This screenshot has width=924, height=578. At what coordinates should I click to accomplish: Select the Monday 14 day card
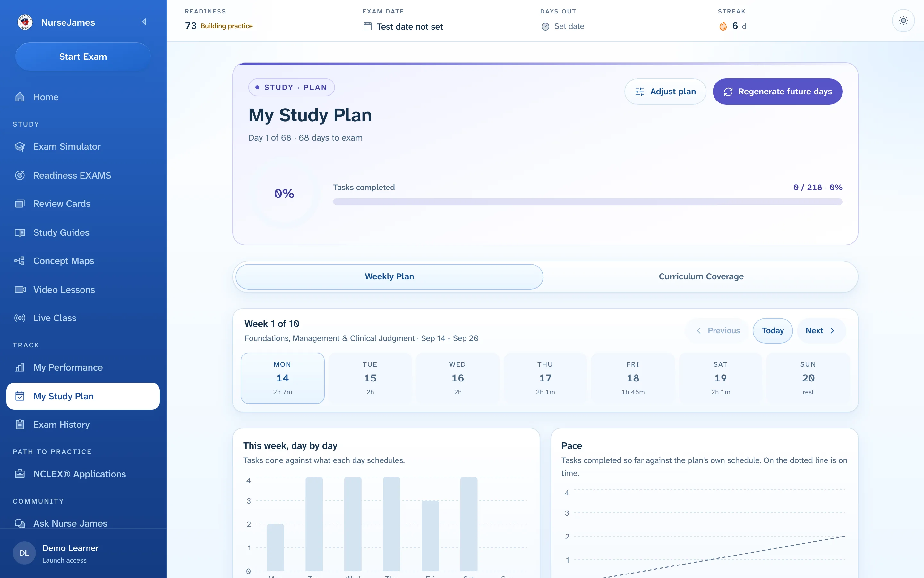point(283,378)
